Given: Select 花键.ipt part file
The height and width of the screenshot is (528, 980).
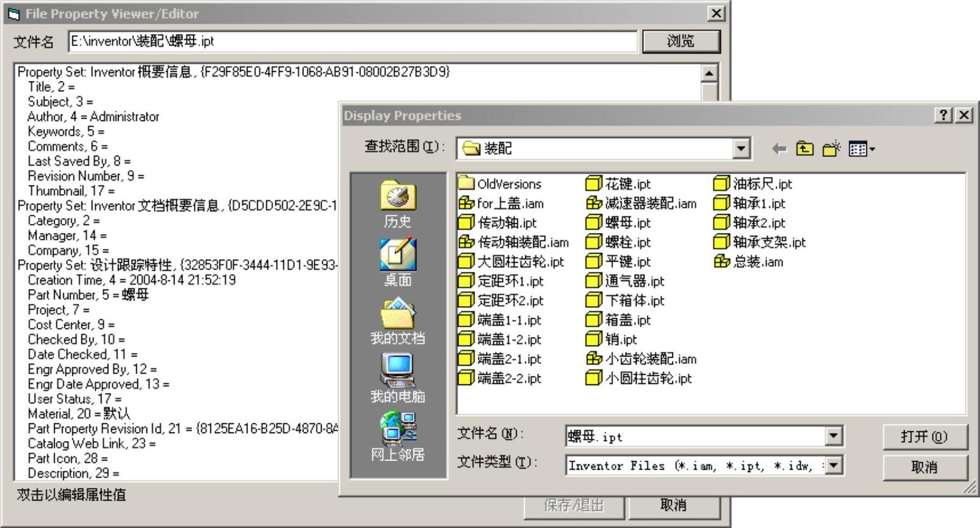Looking at the screenshot, I should click(618, 184).
